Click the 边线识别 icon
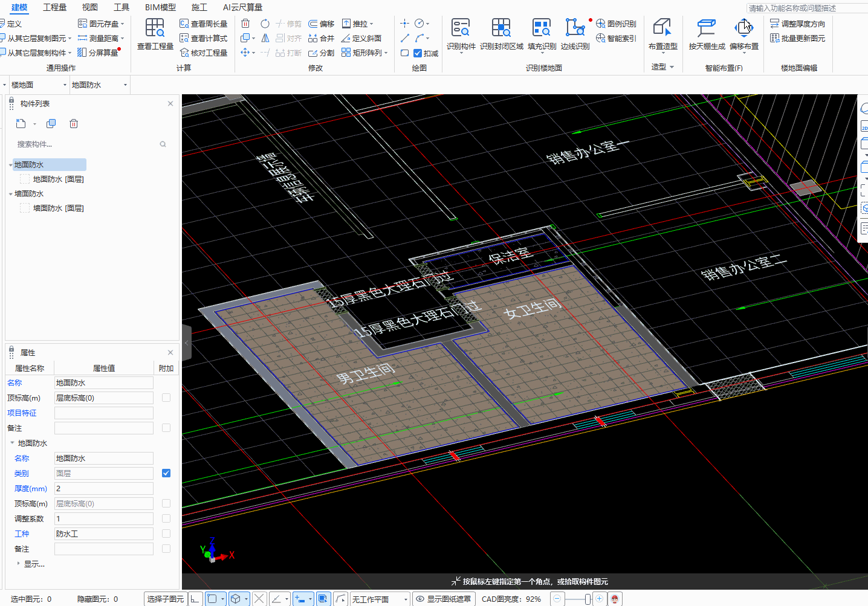 point(575,28)
